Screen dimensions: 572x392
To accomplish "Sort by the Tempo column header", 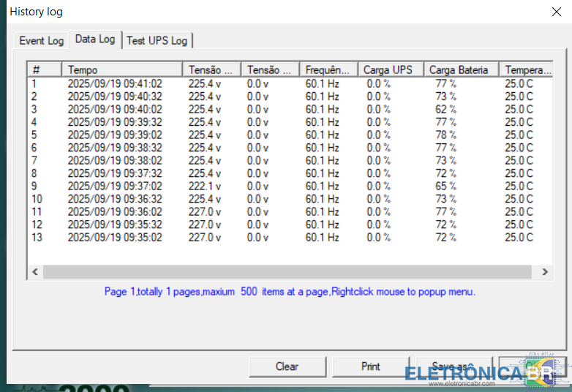I will (x=121, y=69).
